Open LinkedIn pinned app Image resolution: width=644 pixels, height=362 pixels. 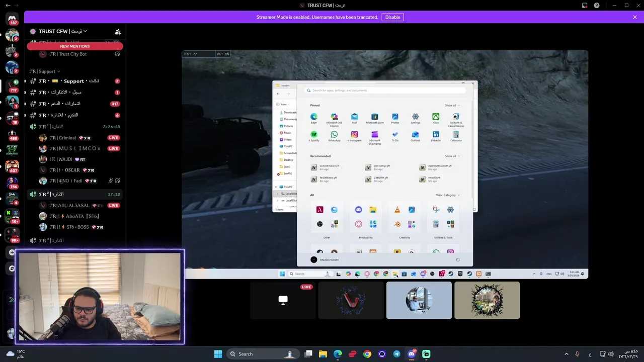point(436,137)
